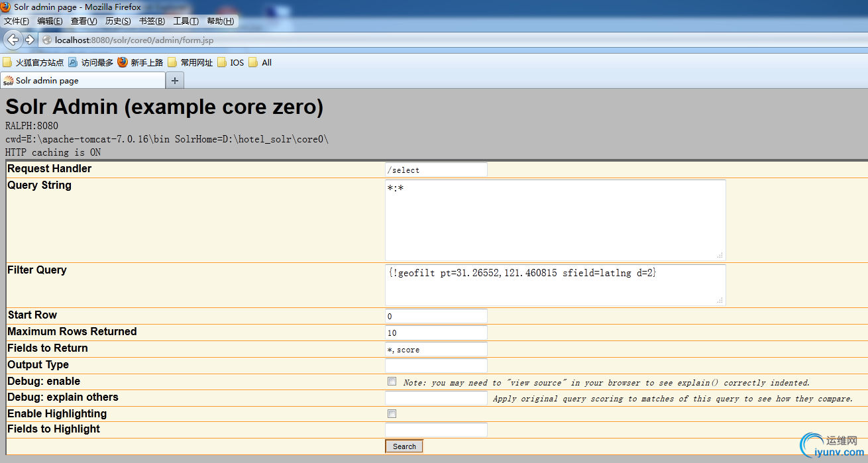This screenshot has height=463, width=868.
Task: Click the browser Forward arrow button
Action: (x=30, y=40)
